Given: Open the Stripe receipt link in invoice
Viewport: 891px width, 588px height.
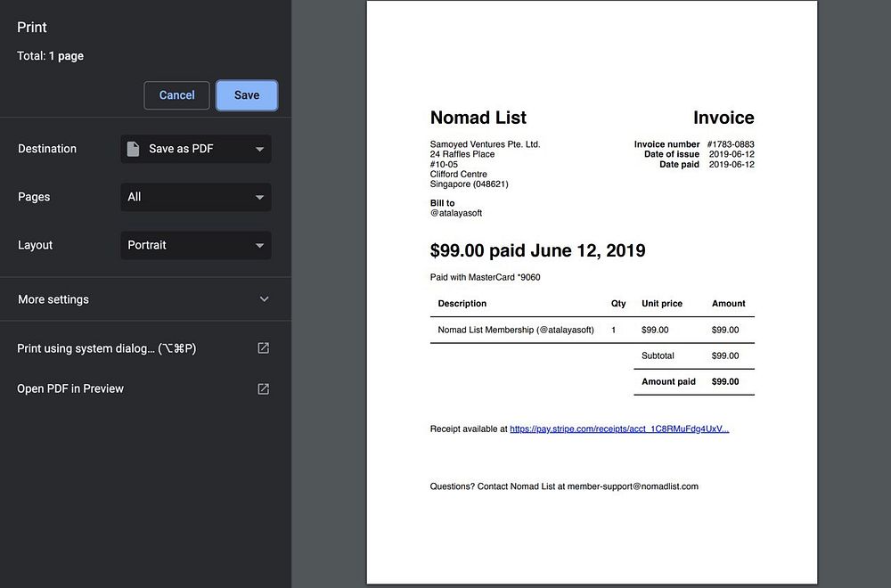Looking at the screenshot, I should click(x=619, y=429).
